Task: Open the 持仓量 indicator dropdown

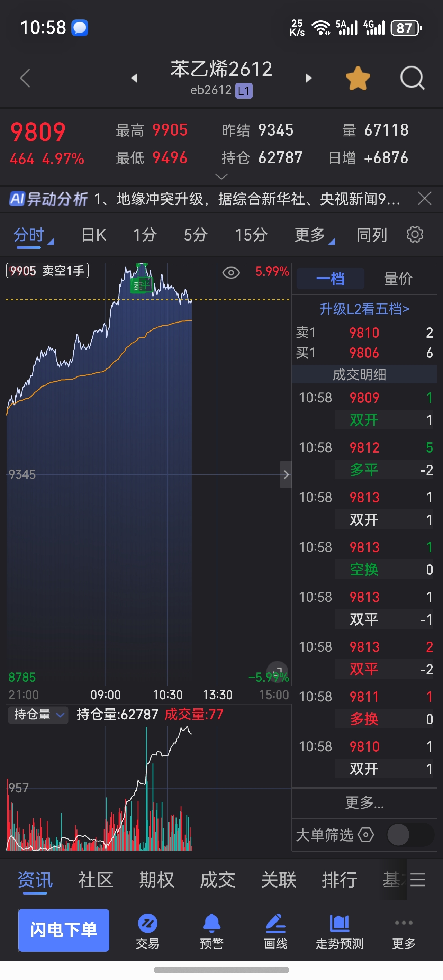Action: tap(38, 715)
